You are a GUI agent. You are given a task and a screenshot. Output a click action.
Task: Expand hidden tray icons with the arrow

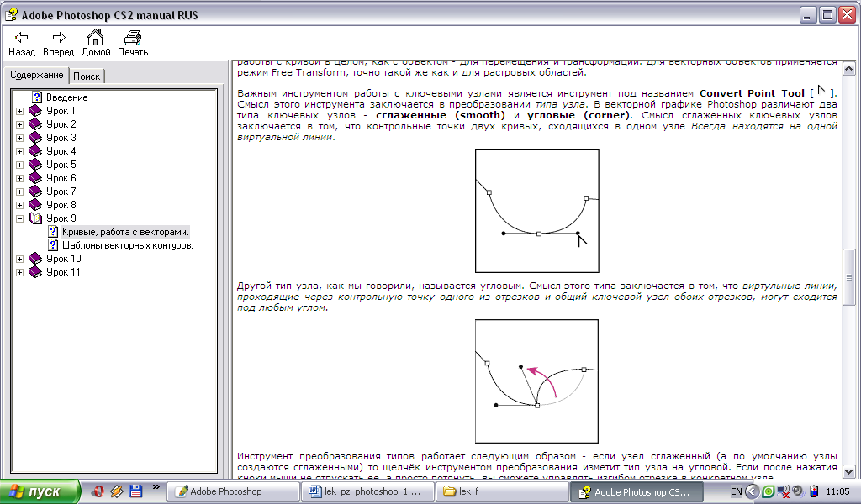point(752,491)
